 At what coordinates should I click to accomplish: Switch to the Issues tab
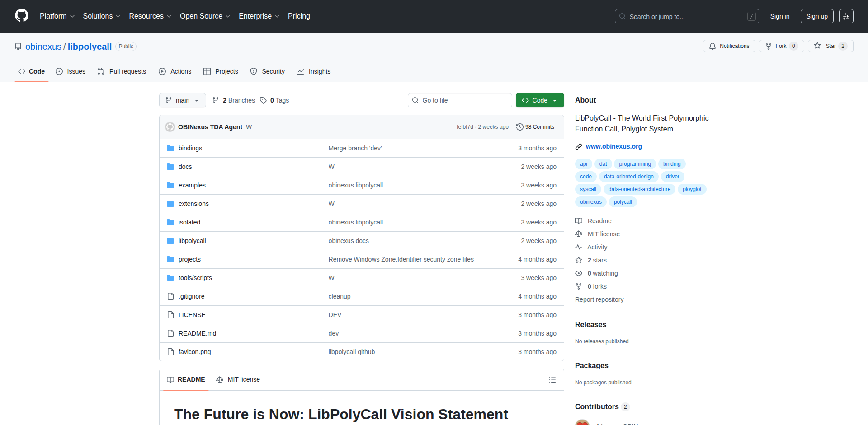coord(71,71)
